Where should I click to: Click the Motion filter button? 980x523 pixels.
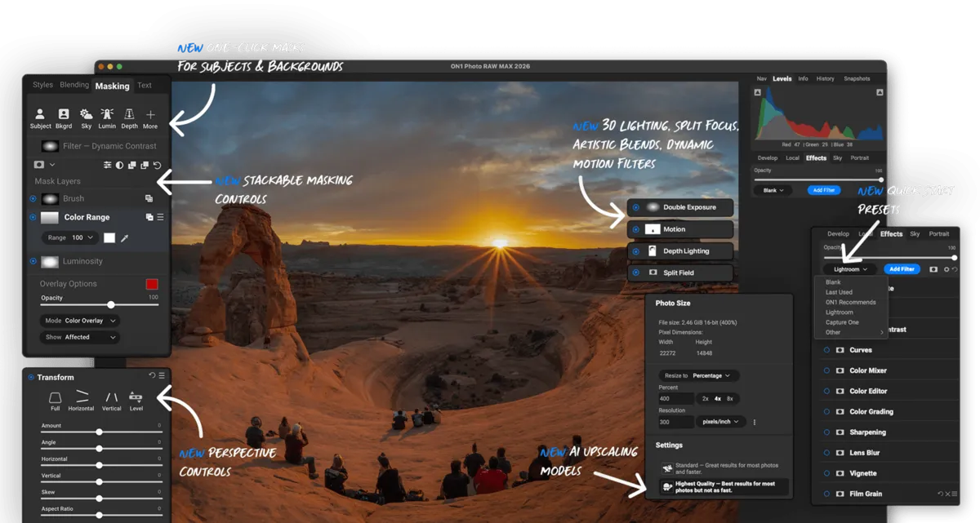(x=680, y=229)
